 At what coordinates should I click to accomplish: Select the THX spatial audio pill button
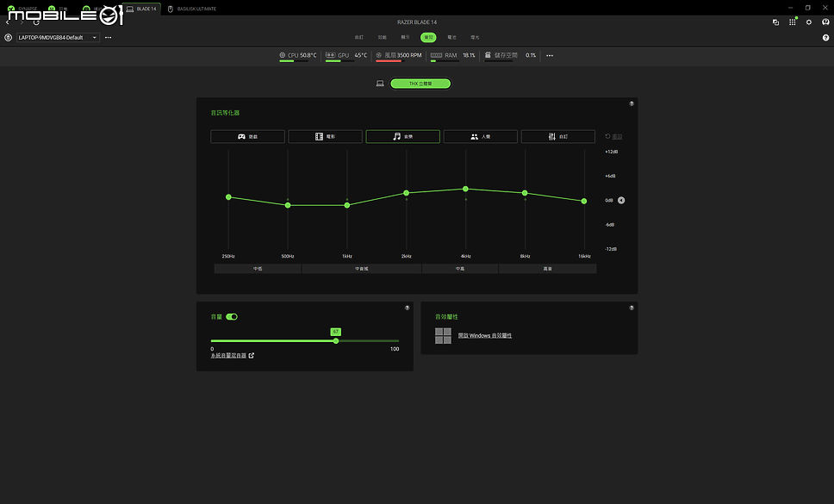click(420, 84)
